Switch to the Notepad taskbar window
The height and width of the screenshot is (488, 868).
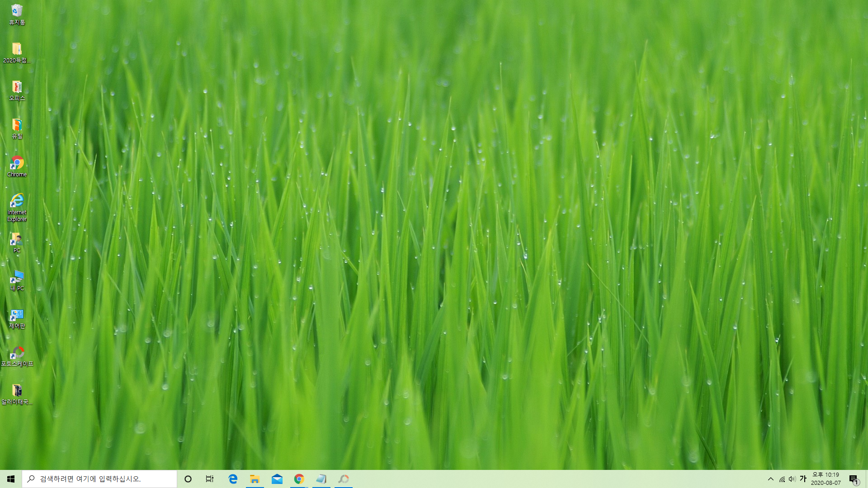[321, 479]
